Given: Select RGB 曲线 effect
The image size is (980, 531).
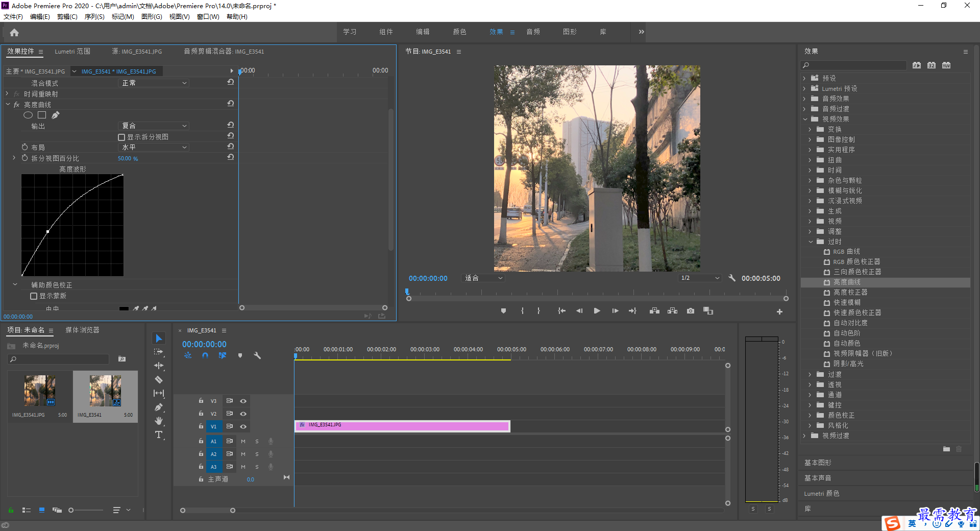Looking at the screenshot, I should click(x=847, y=252).
